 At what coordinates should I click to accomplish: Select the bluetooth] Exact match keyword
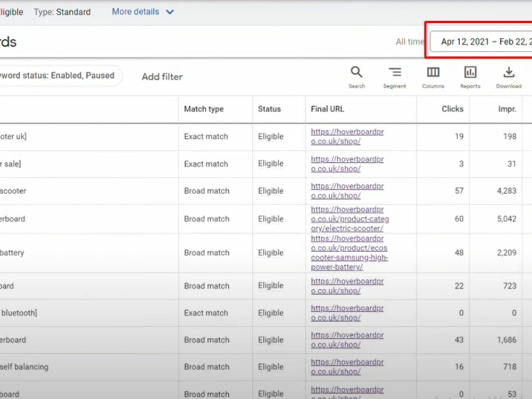pos(19,313)
